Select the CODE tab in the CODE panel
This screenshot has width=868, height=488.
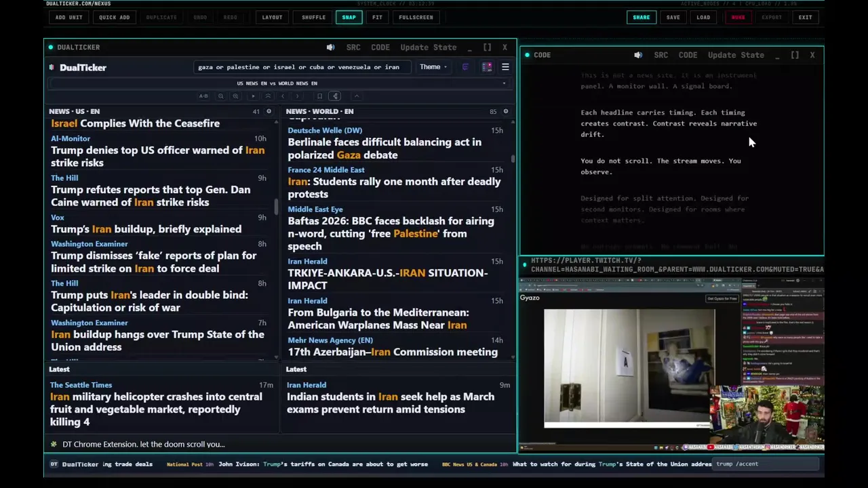point(688,55)
